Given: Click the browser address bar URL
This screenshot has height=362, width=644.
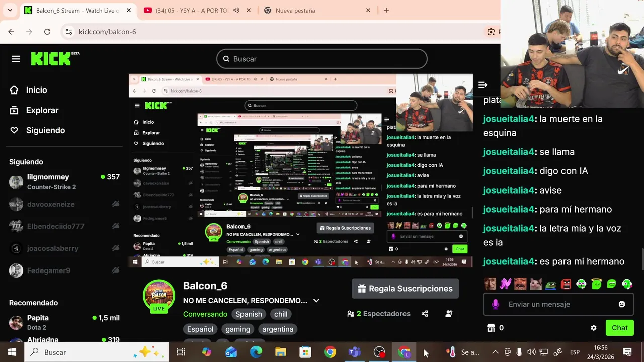Looking at the screenshot, I should point(107,32).
